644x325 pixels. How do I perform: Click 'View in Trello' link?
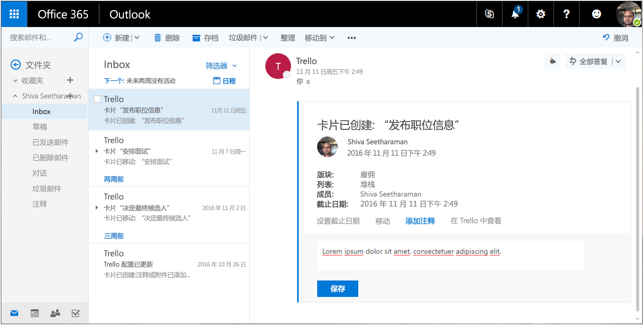coord(476,221)
